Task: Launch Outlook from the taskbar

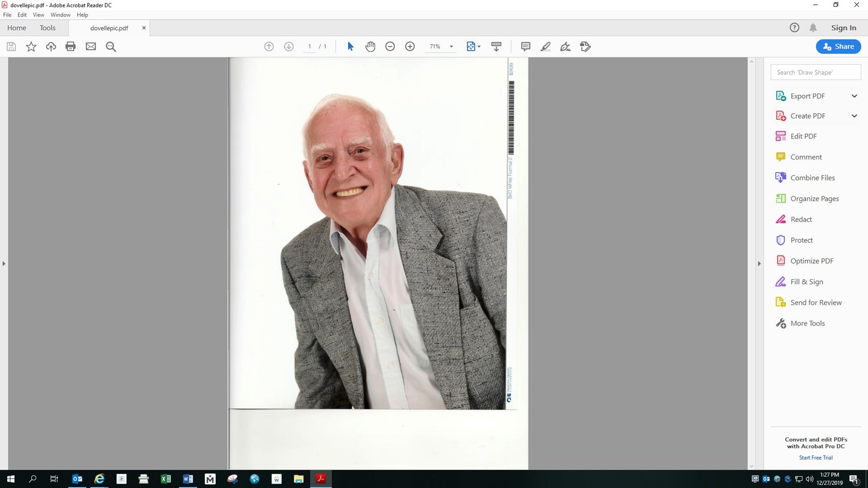Action: tap(77, 479)
